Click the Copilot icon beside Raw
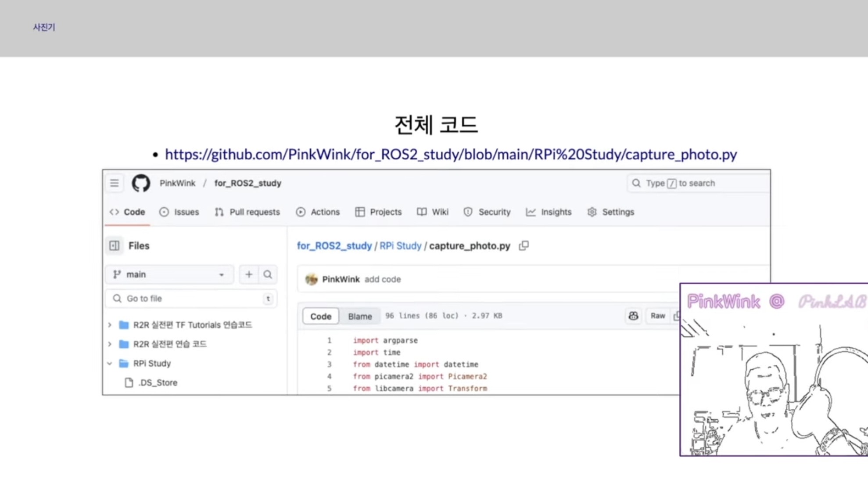The height and width of the screenshot is (494, 868). coord(633,316)
